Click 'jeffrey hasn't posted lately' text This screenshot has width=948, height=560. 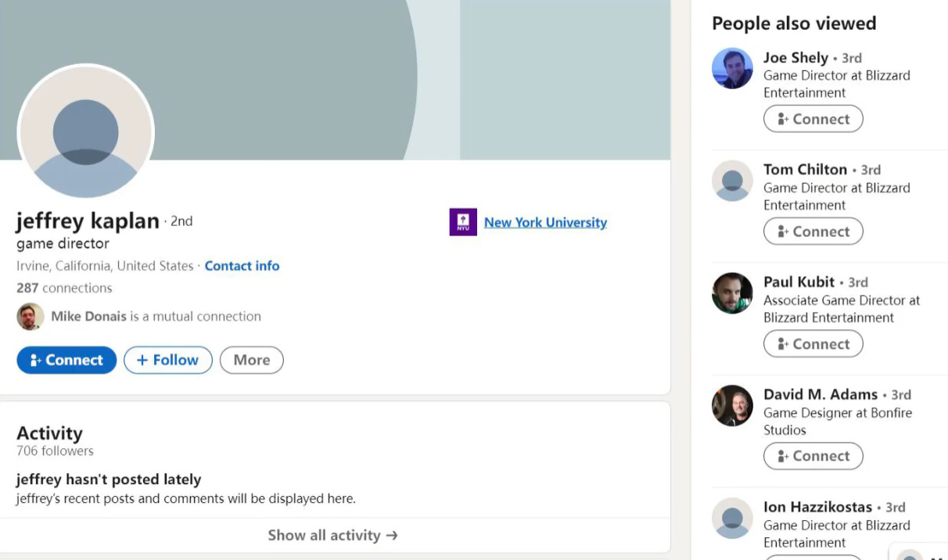tap(109, 479)
